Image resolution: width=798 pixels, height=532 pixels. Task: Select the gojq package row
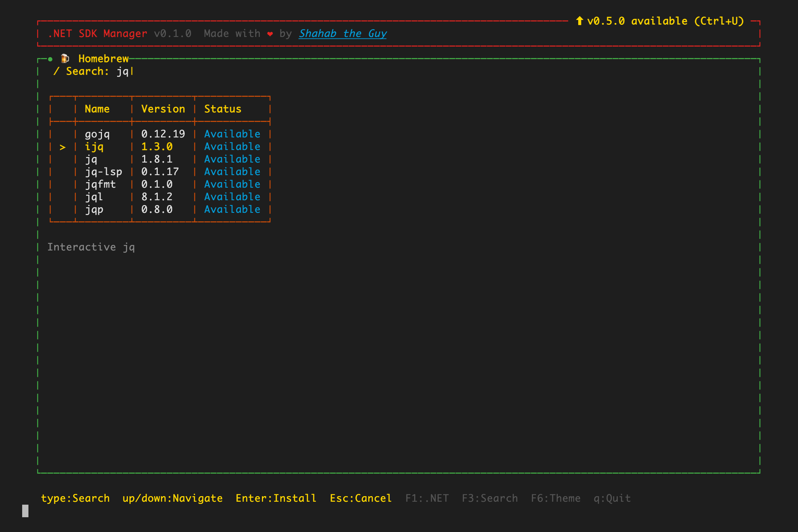tap(160, 134)
